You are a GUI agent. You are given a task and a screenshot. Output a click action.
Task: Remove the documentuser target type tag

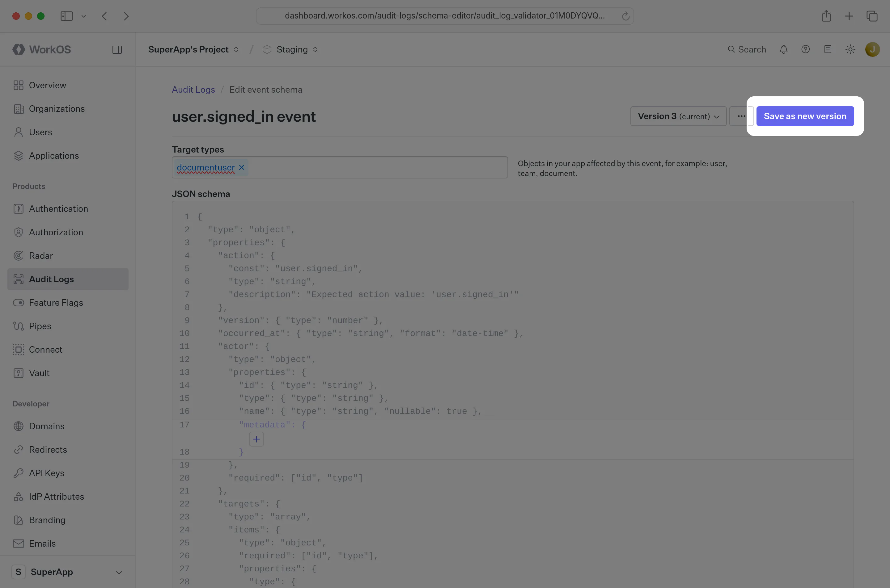242,168
